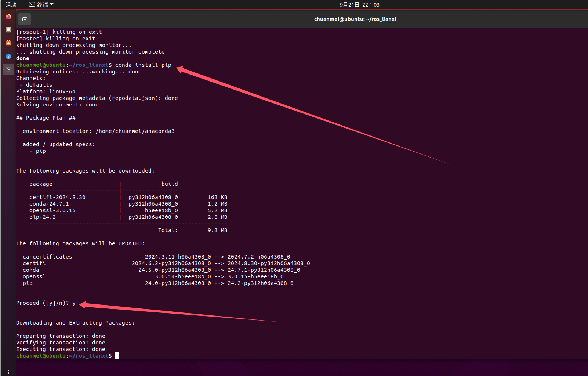
Task: Open the Help application from the dock
Action: [x=8, y=56]
